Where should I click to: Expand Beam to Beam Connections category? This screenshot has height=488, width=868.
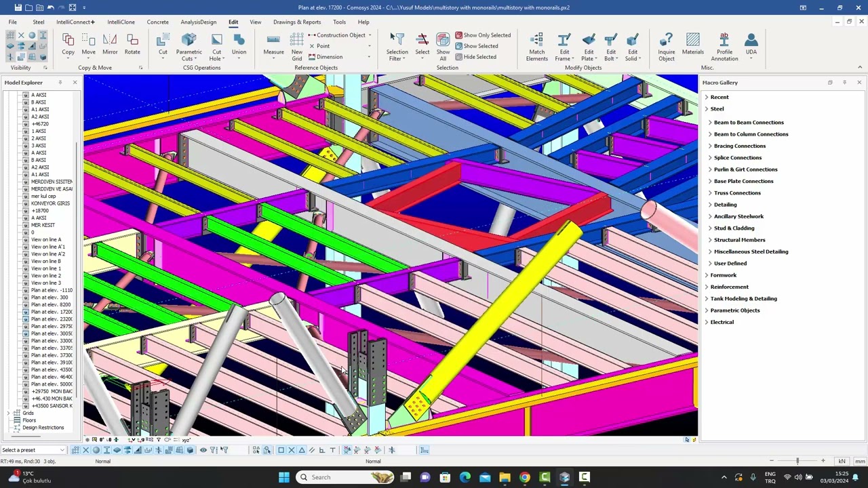click(x=710, y=123)
